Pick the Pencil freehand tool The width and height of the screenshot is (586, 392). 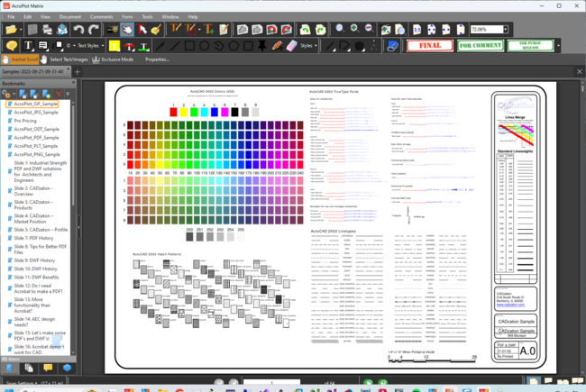coord(277,46)
